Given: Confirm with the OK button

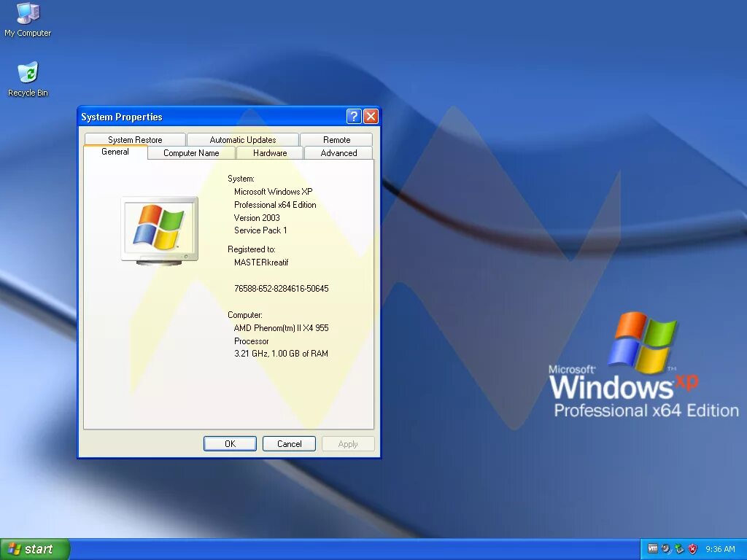Looking at the screenshot, I should (230, 444).
